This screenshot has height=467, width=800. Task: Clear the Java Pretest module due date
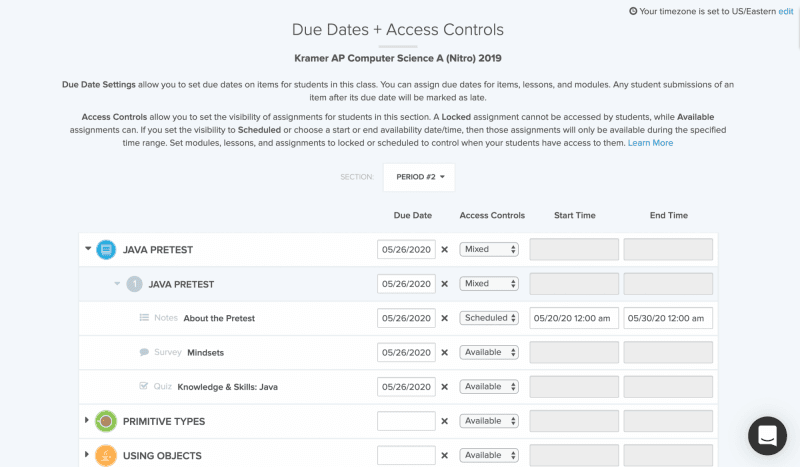(445, 250)
